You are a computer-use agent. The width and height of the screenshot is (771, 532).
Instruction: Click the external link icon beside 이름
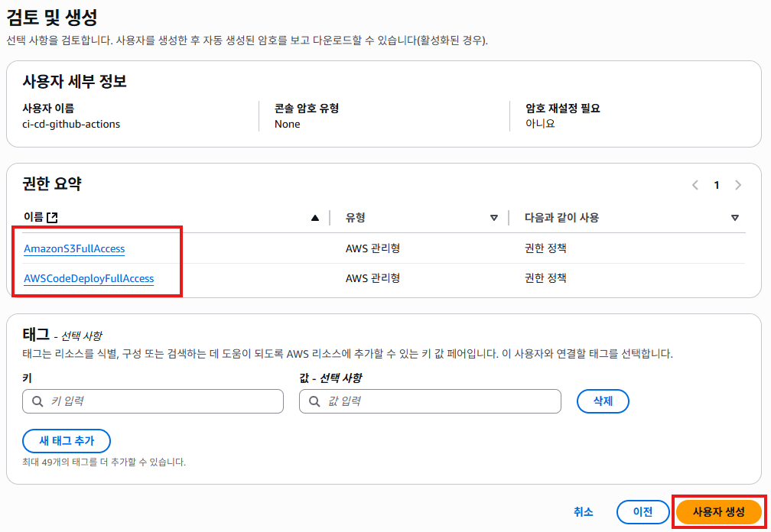coord(52,218)
